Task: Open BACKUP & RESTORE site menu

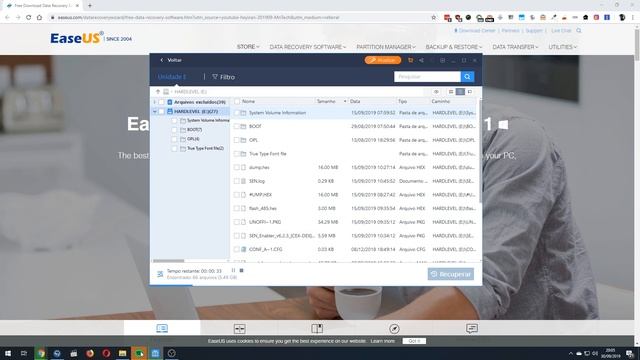Action: tap(453, 47)
